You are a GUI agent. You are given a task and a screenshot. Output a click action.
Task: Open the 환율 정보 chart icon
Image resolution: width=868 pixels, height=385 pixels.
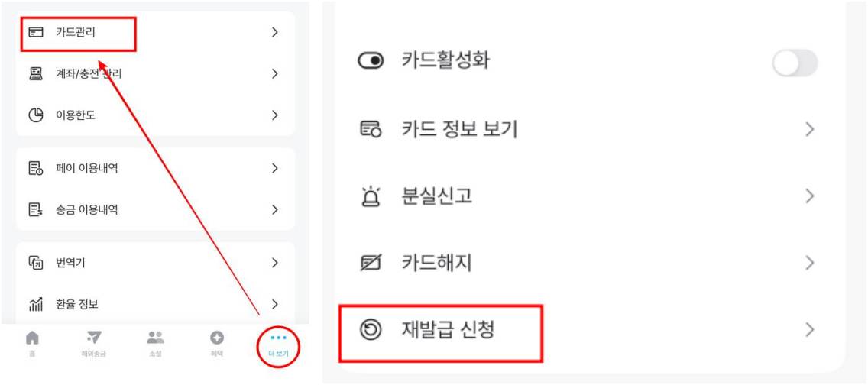click(x=36, y=304)
